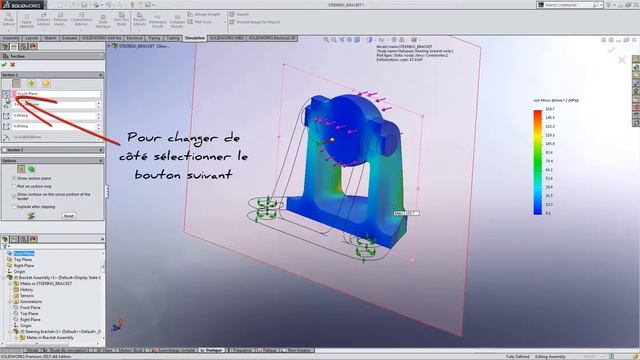Click the section distance input field
The height and width of the screenshot is (360, 640).
[54, 105]
